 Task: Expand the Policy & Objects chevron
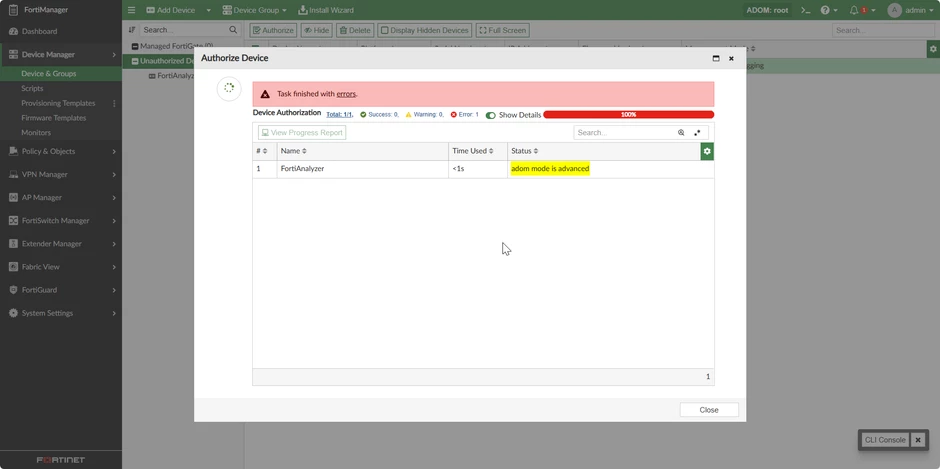point(114,151)
